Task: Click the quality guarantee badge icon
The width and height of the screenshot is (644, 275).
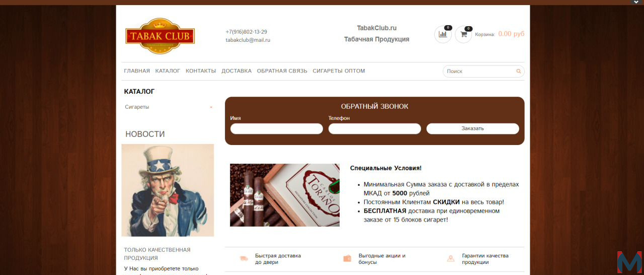Action: pyautogui.click(x=451, y=258)
